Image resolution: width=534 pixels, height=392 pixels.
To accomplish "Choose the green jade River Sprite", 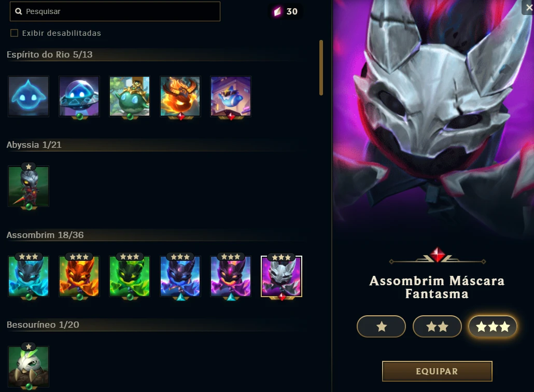I will click(x=130, y=96).
